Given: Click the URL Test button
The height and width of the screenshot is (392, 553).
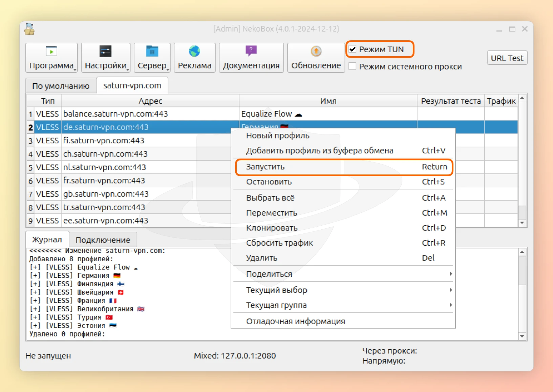Looking at the screenshot, I should click(x=507, y=58).
